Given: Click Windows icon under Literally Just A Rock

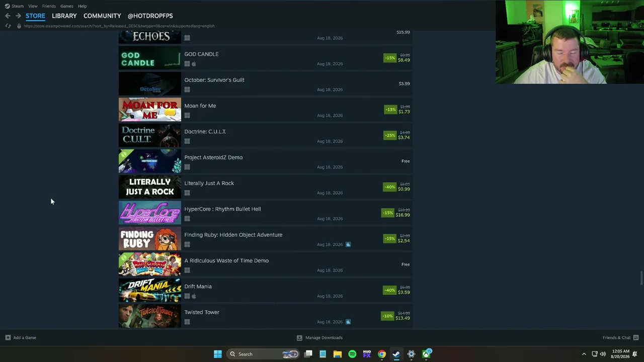Looking at the screenshot, I should 187,193.
